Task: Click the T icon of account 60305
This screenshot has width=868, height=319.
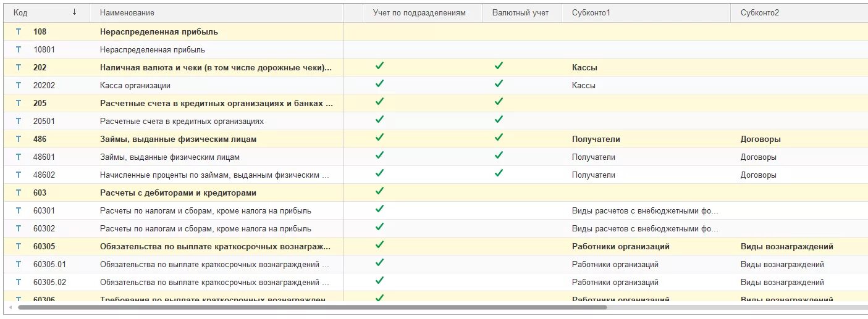Action: tap(19, 246)
